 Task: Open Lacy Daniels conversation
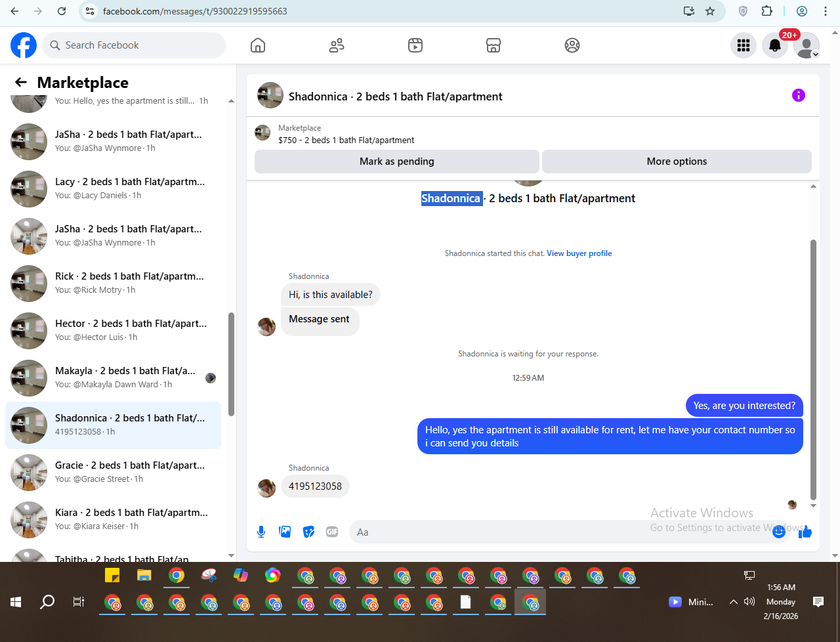pyautogui.click(x=114, y=189)
